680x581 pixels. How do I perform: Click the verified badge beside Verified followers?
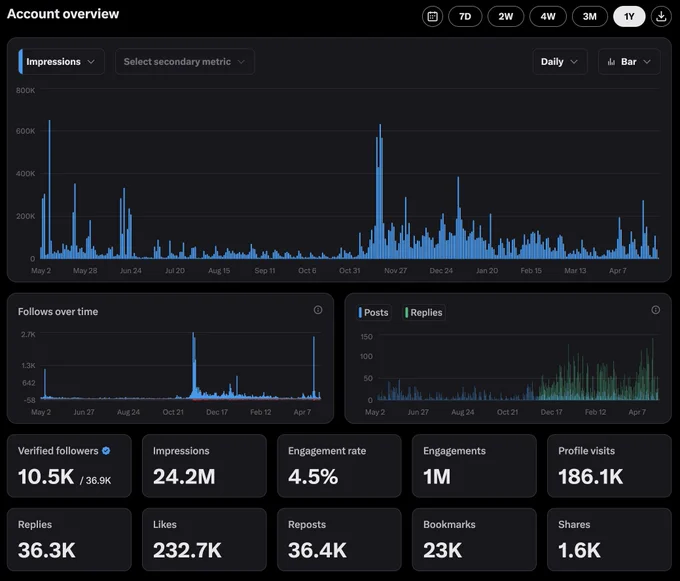tap(106, 451)
